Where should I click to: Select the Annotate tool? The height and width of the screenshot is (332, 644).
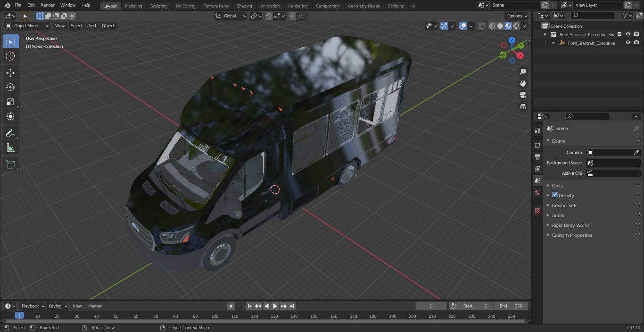tap(10, 133)
